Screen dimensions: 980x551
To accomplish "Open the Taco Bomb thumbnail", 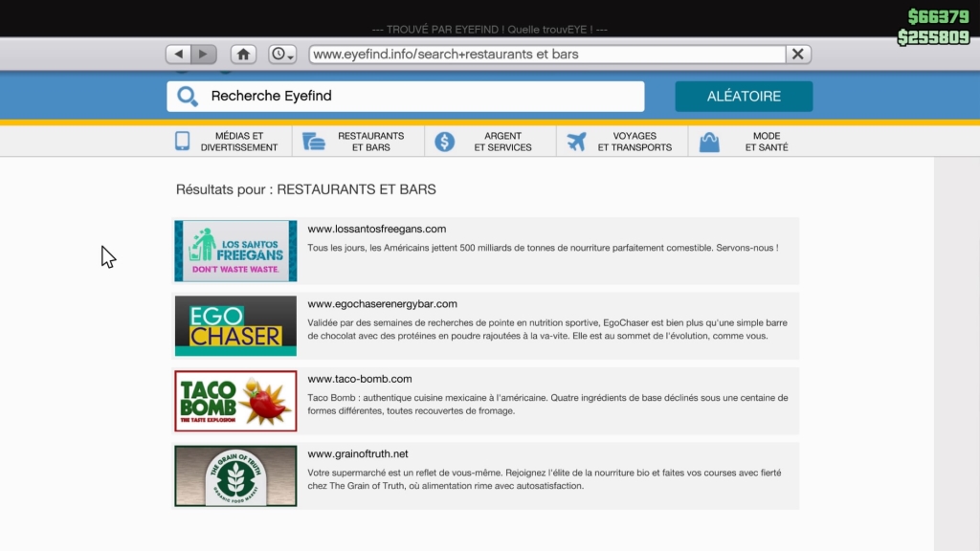I will click(235, 401).
